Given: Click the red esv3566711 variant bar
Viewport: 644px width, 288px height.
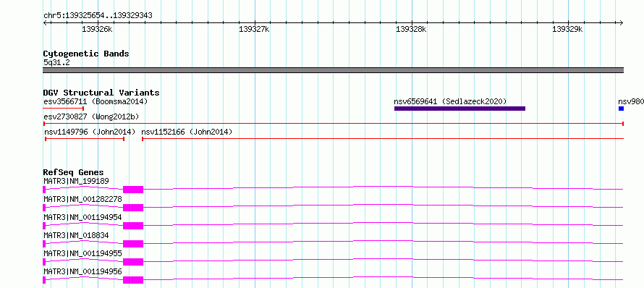Looking at the screenshot, I should tap(64, 109).
